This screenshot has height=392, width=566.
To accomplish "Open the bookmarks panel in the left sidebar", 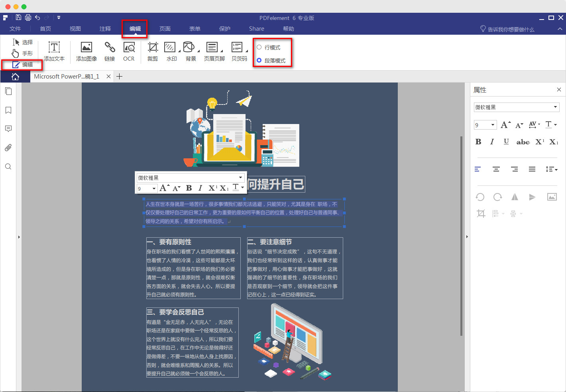I will click(8, 110).
